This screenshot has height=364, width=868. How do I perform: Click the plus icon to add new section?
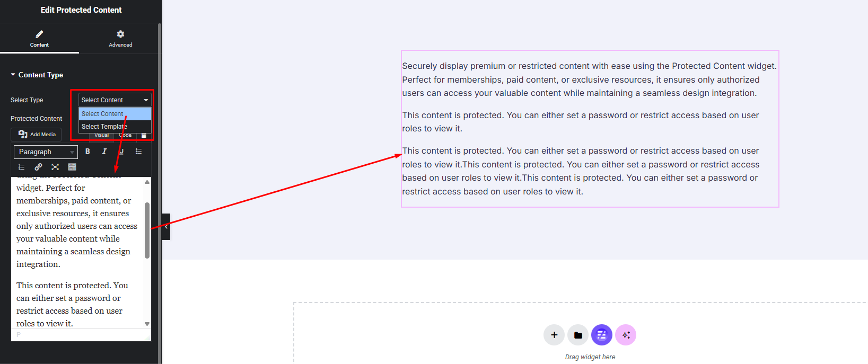[554, 335]
